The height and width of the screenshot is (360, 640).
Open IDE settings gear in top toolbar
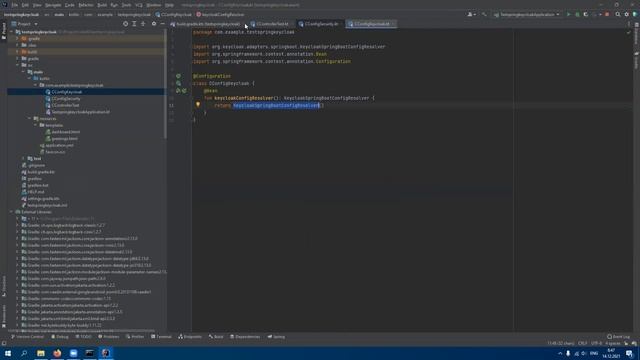pyautogui.click(x=627, y=14)
